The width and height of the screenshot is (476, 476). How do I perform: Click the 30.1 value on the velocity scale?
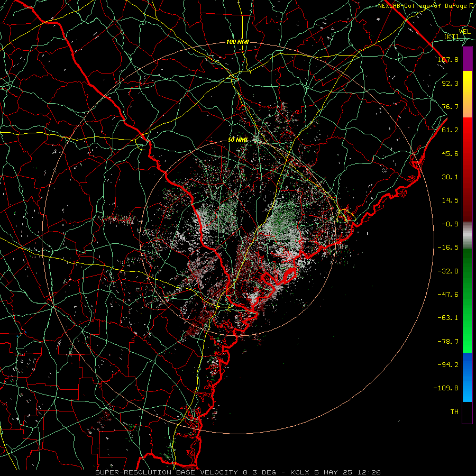450,177
